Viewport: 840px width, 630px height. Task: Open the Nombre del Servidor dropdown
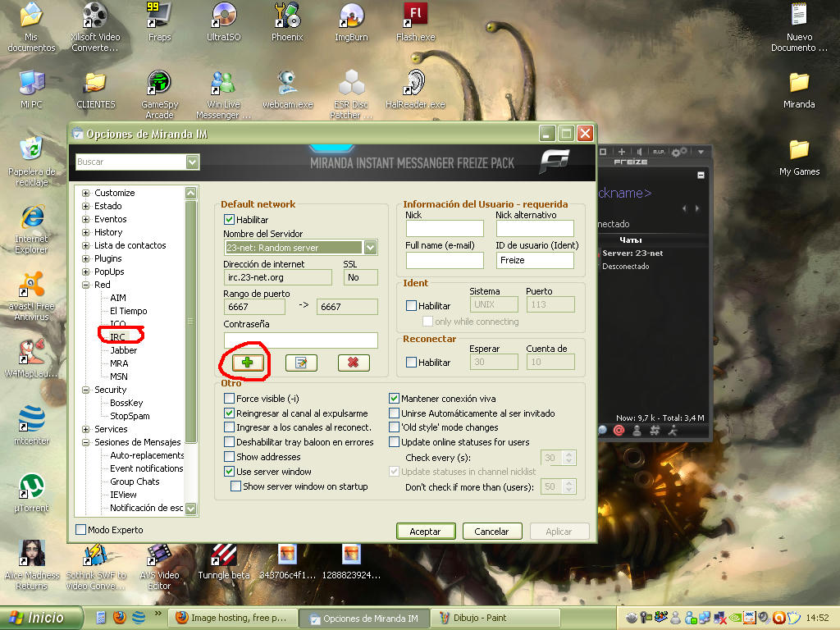(371, 248)
